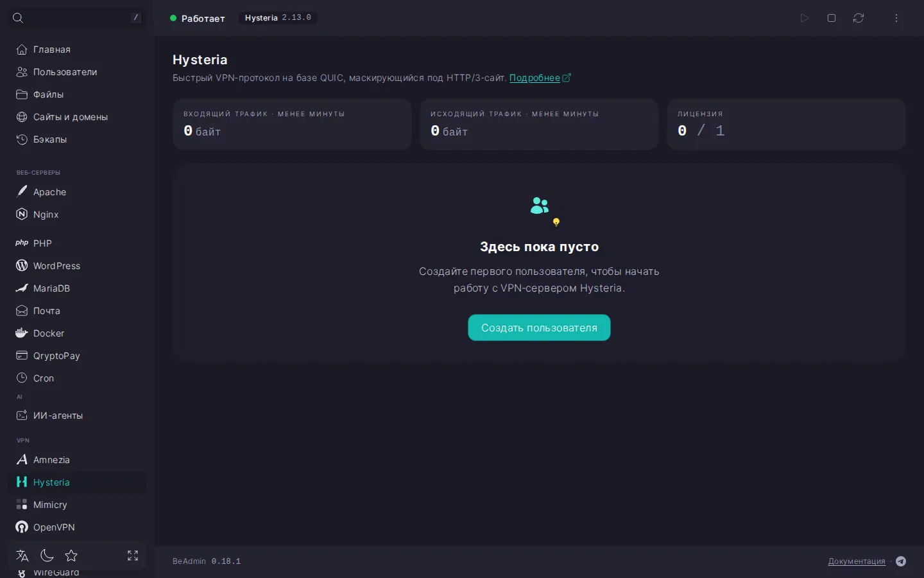Click the Nginx logo icon

22,214
